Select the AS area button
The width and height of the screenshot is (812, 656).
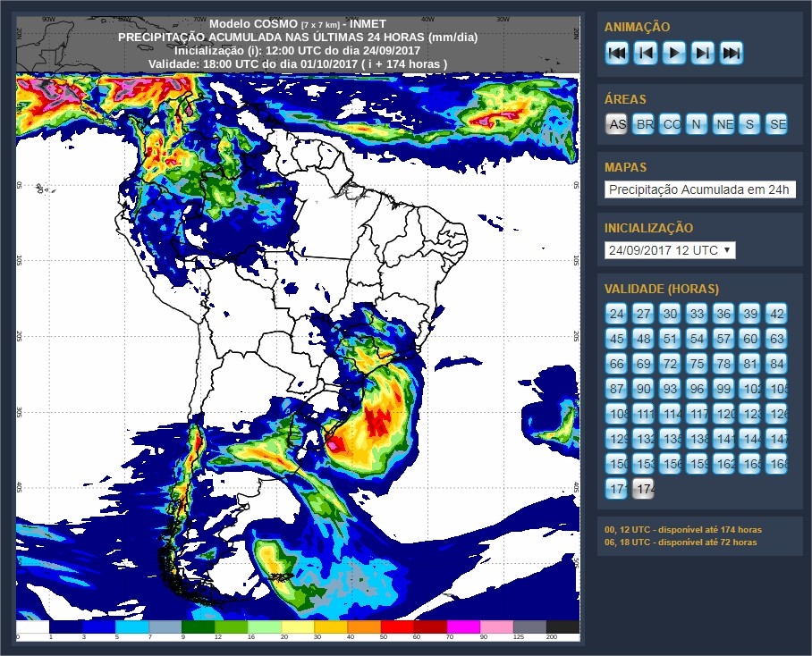tap(617, 124)
